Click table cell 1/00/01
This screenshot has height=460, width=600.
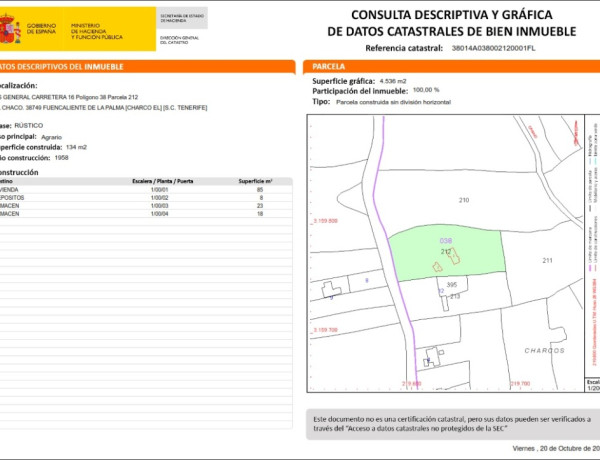click(x=160, y=190)
